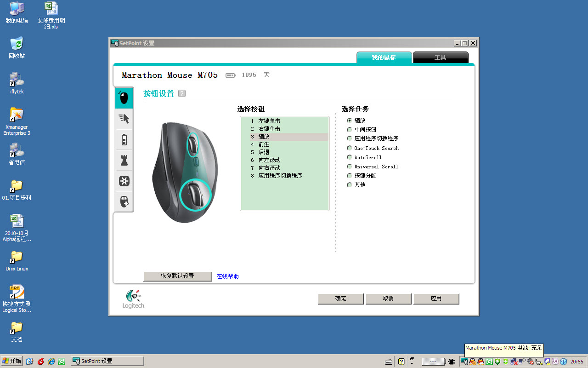Click the language bar help question mark
This screenshot has height=368, width=588.
pyautogui.click(x=401, y=361)
